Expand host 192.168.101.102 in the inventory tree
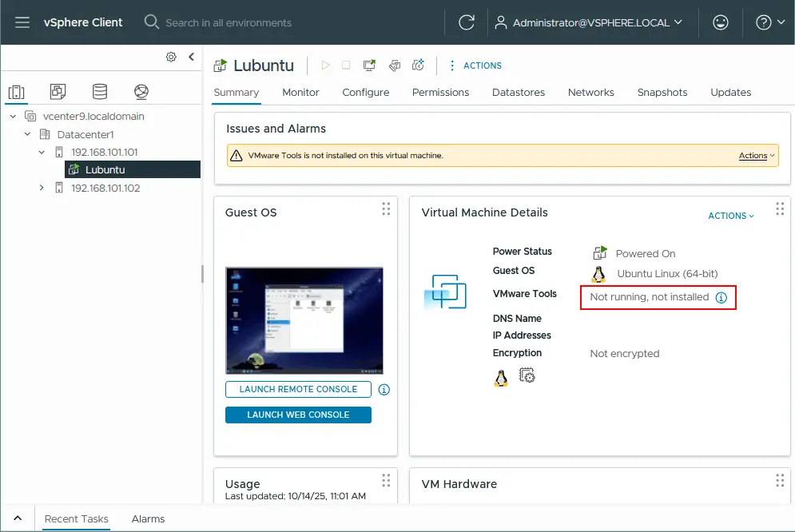The image size is (795, 532). 40,188
